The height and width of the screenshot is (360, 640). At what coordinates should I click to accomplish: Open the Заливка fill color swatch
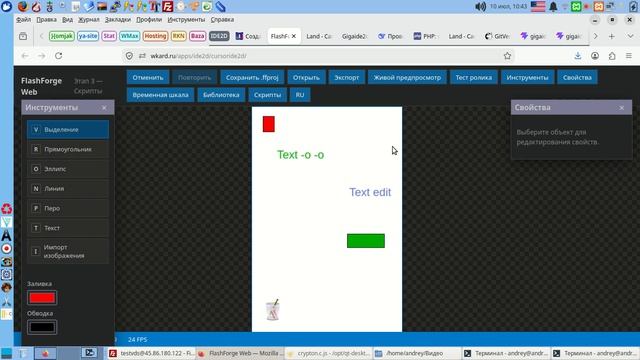coord(42,298)
